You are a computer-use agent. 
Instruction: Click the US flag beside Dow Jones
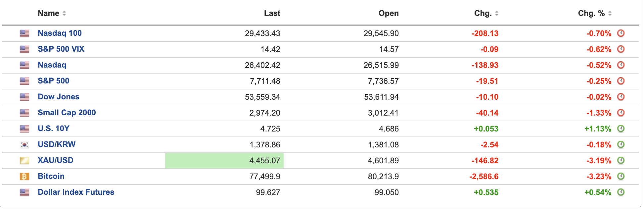click(24, 97)
